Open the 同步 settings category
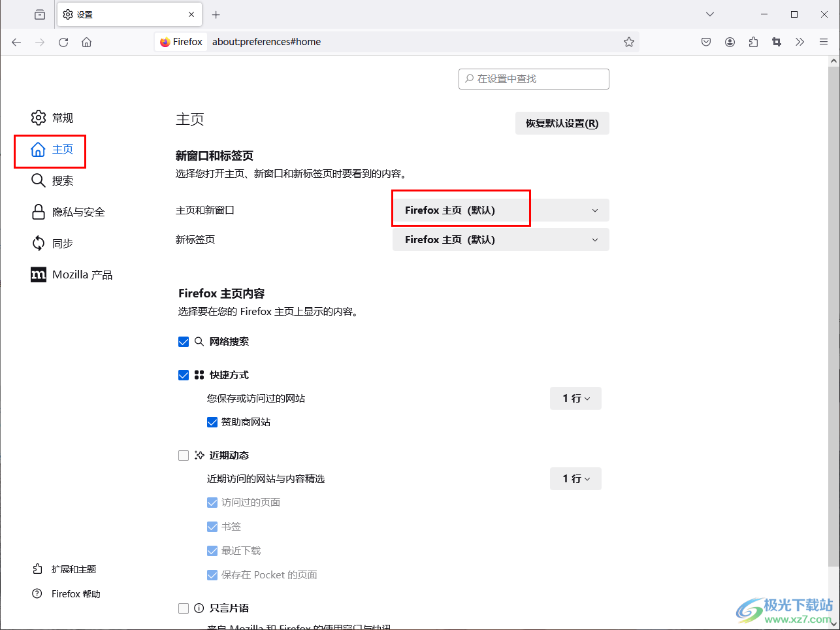This screenshot has width=840, height=630. point(52,244)
